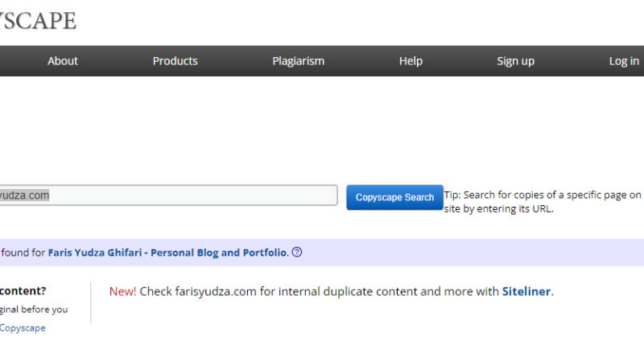Click the blue Copyscape link at lower left
The height and width of the screenshot is (358, 644).
pos(23,328)
